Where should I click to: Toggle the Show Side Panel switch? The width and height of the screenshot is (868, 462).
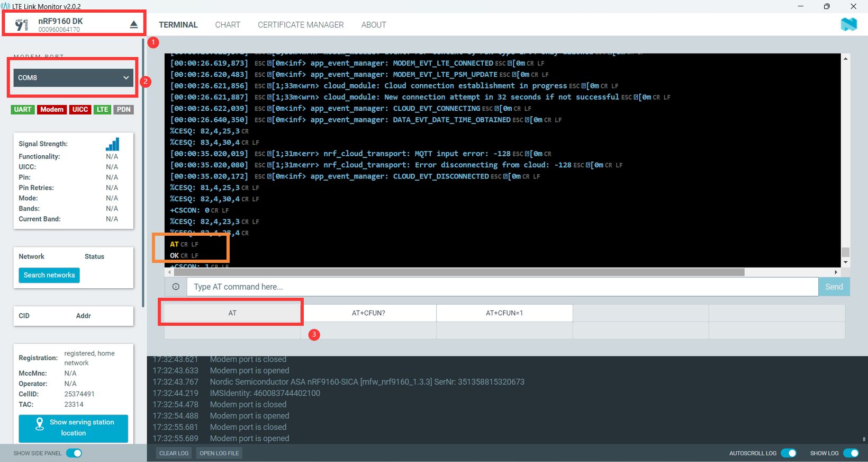pyautogui.click(x=74, y=453)
